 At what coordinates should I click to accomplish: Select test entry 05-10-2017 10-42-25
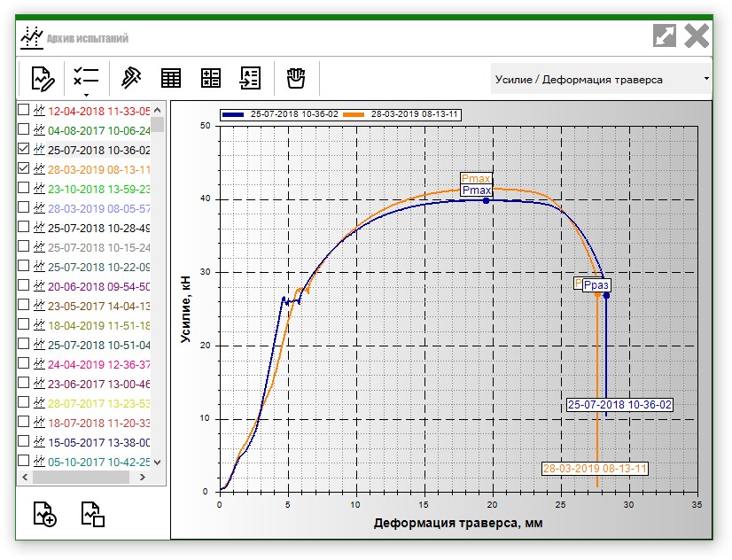(x=99, y=462)
